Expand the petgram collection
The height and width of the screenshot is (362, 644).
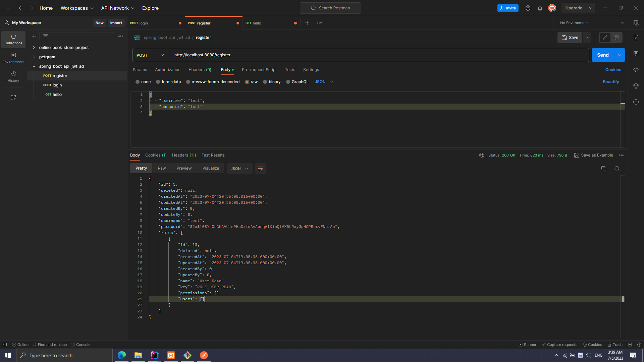(34, 57)
